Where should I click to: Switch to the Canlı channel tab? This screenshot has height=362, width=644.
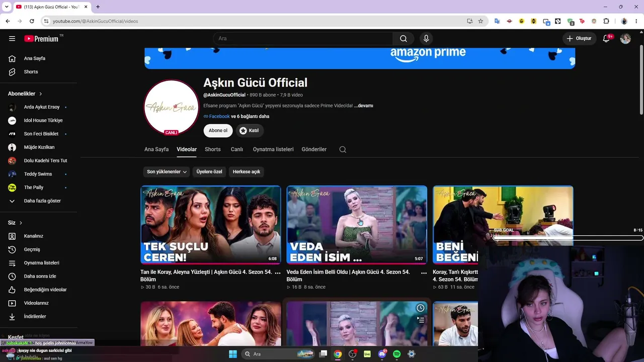(237, 149)
